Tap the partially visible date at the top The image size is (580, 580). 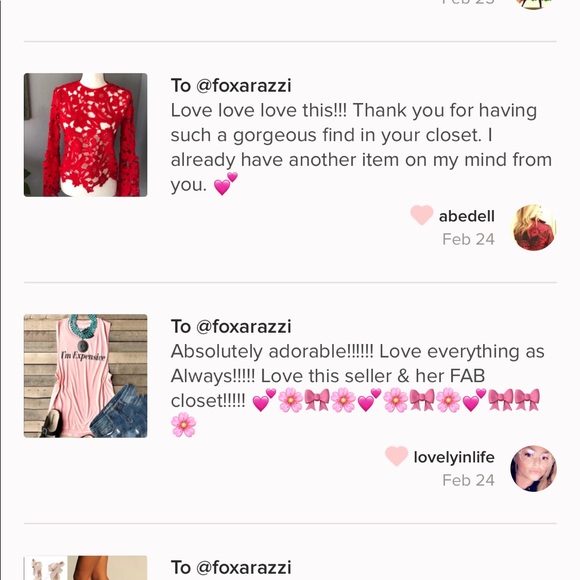[468, 2]
